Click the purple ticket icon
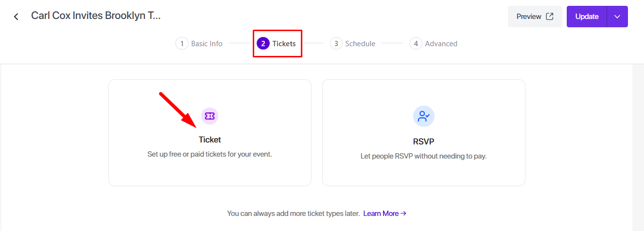 pyautogui.click(x=209, y=116)
